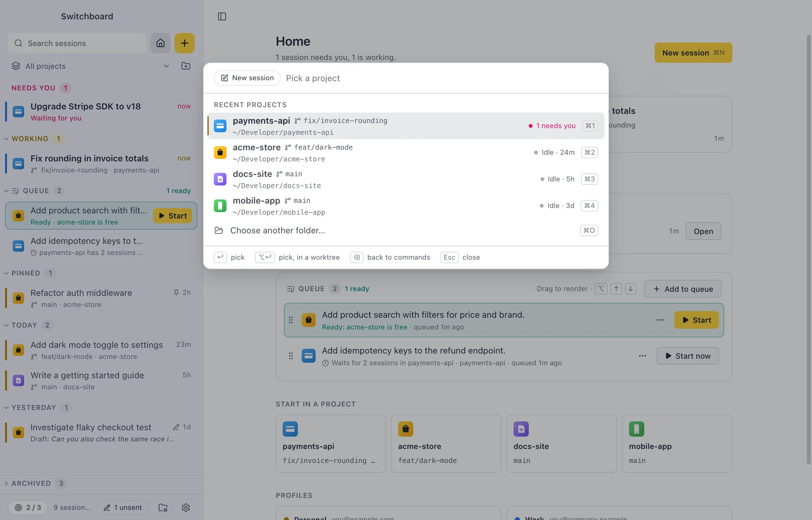The height and width of the screenshot is (520, 812).
Task: Click the Pick a project input
Action: pyautogui.click(x=442, y=78)
